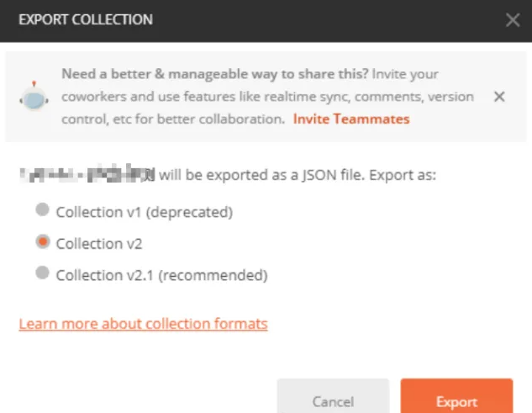Click the 'control, etc for better collaboration' text
The image size is (532, 413).
[x=173, y=119]
